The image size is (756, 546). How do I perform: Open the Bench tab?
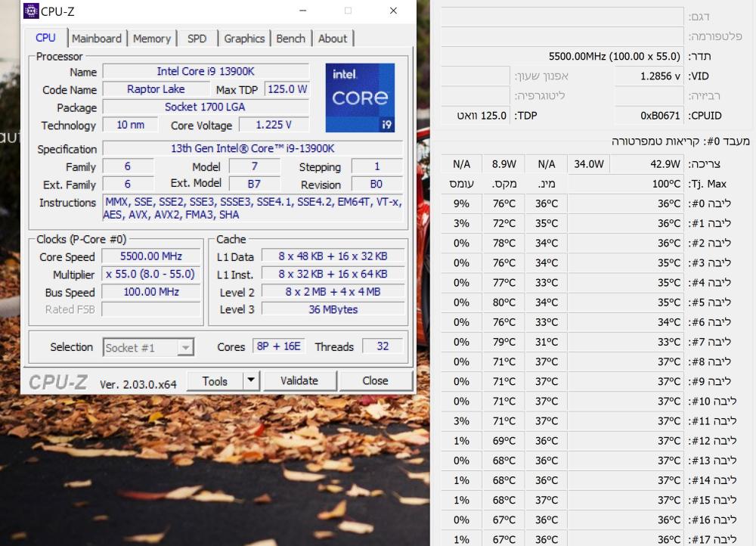(x=290, y=39)
